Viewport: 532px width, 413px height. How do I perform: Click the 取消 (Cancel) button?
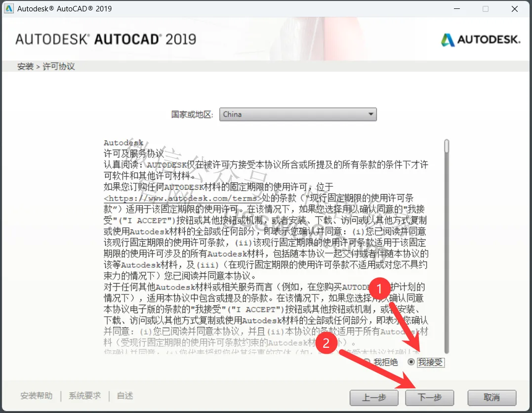[x=492, y=397]
